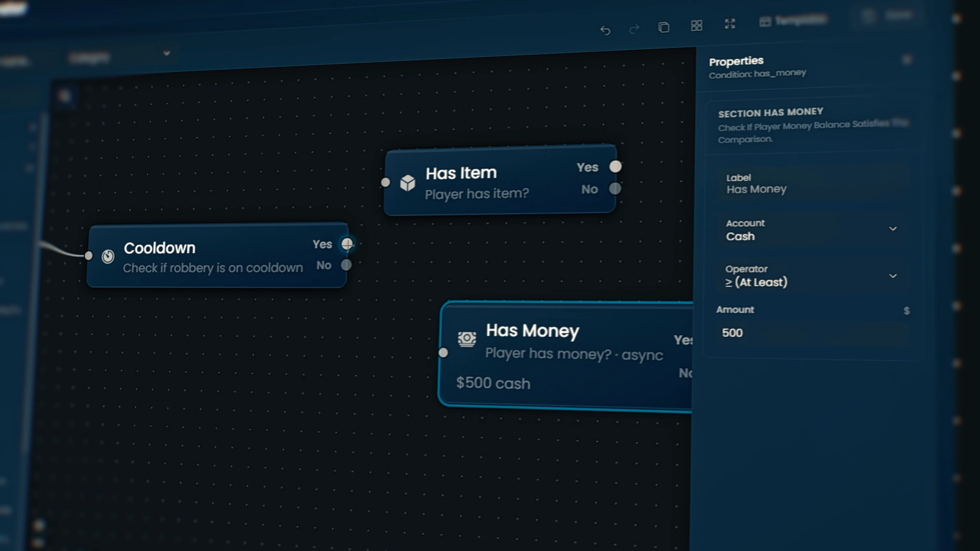Screen dimensions: 980x551
Task: Click the Cooldown Yes output port
Action: tap(347, 244)
